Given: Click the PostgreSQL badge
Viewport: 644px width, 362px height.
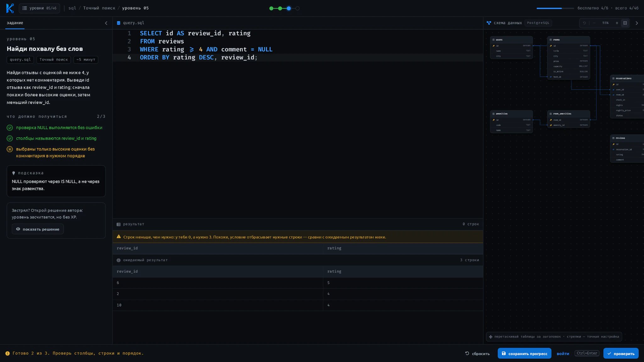Looking at the screenshot, I should click(538, 23).
